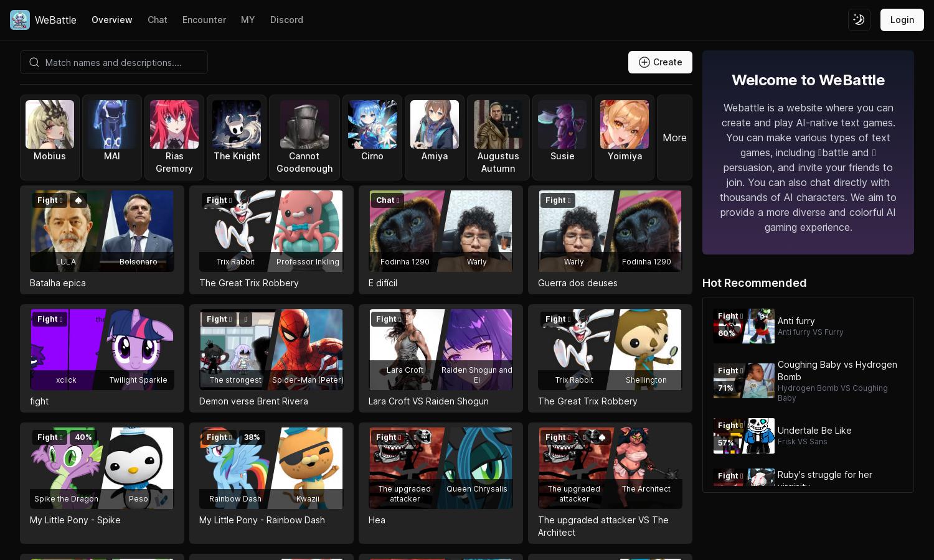Click the 'Frisk VS Sans' subtitle
This screenshot has width=934, height=560.
pos(803,442)
